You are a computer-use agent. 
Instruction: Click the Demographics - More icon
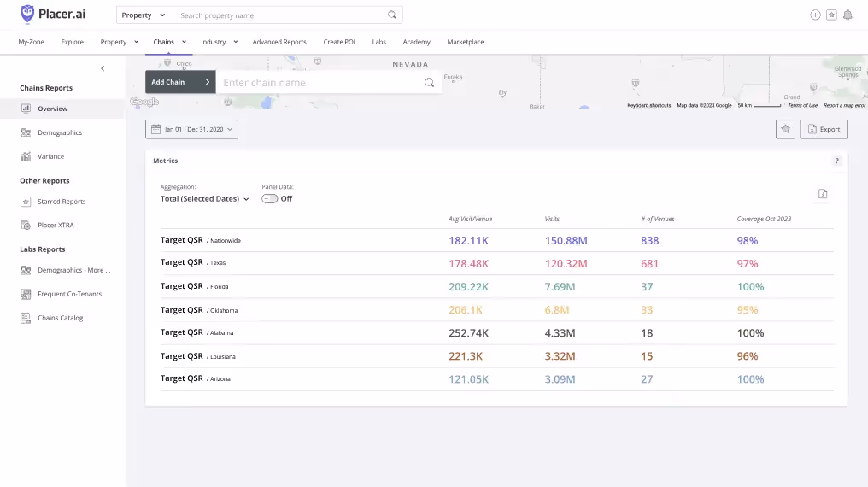pyautogui.click(x=26, y=270)
